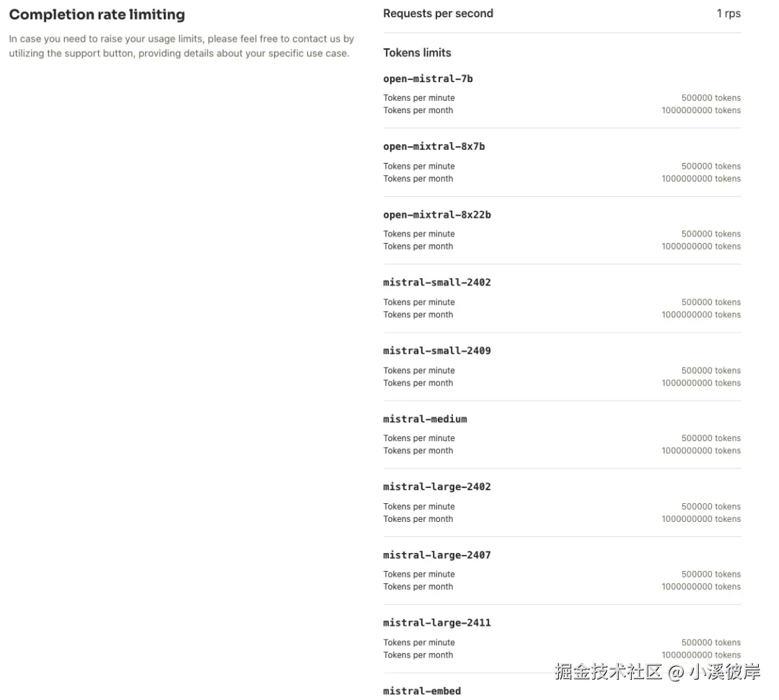The height and width of the screenshot is (700, 779).
Task: Click mistral-small-2409 "500000 tokens" value
Action: (x=711, y=371)
